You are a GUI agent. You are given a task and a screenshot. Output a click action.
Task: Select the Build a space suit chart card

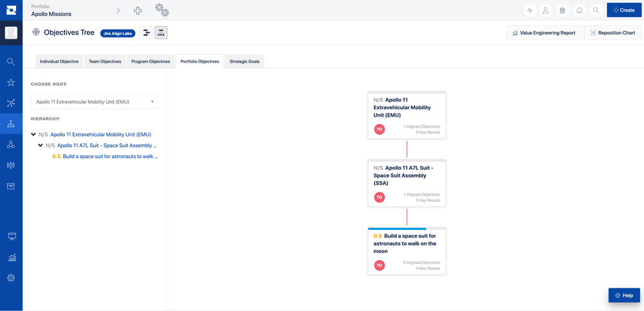point(407,251)
